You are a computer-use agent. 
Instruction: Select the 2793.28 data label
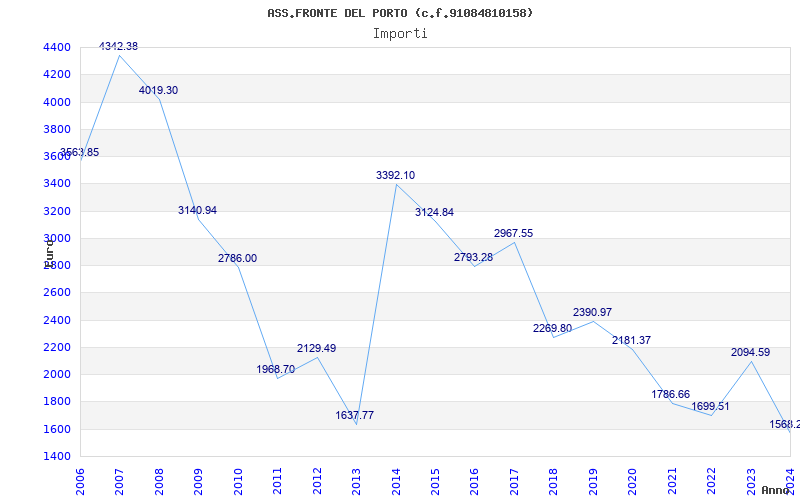(x=473, y=257)
